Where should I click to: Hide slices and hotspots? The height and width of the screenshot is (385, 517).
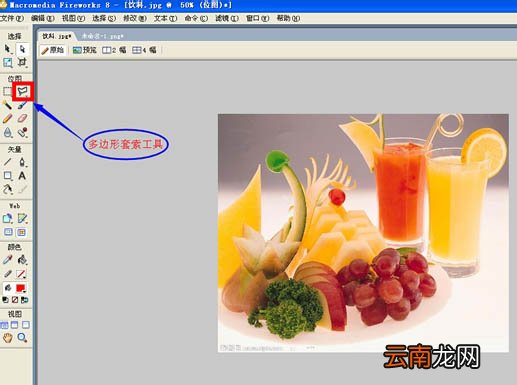tap(8, 232)
